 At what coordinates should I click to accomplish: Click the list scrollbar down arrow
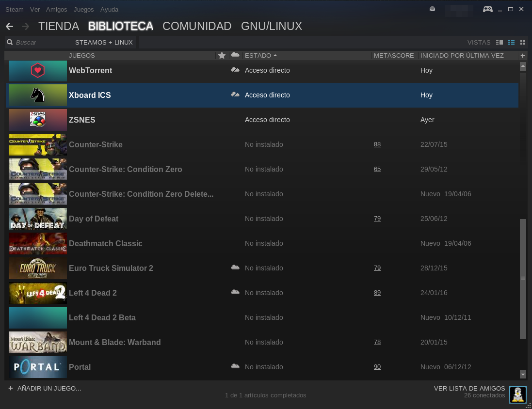(523, 375)
